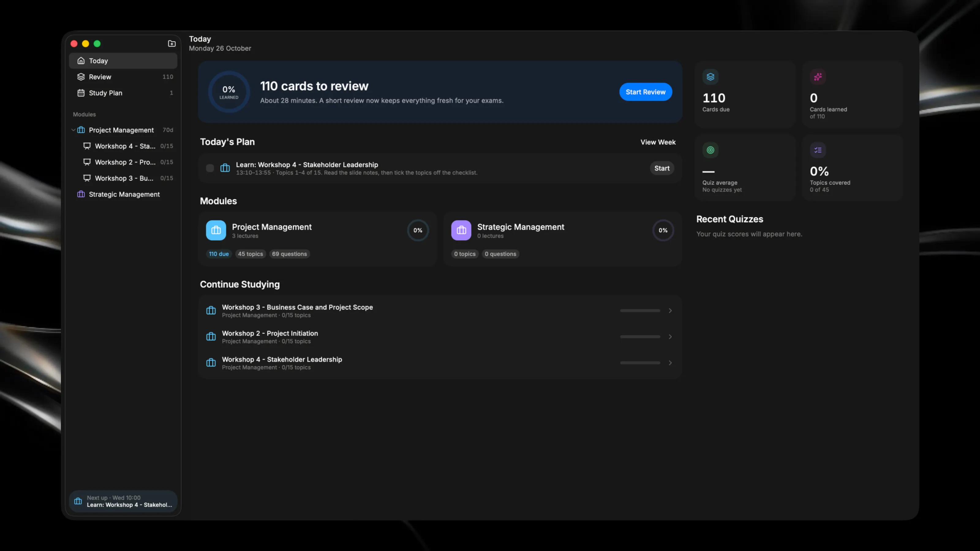The image size is (980, 551).
Task: Click the stacked layers icon beside Review
Action: point(81,77)
